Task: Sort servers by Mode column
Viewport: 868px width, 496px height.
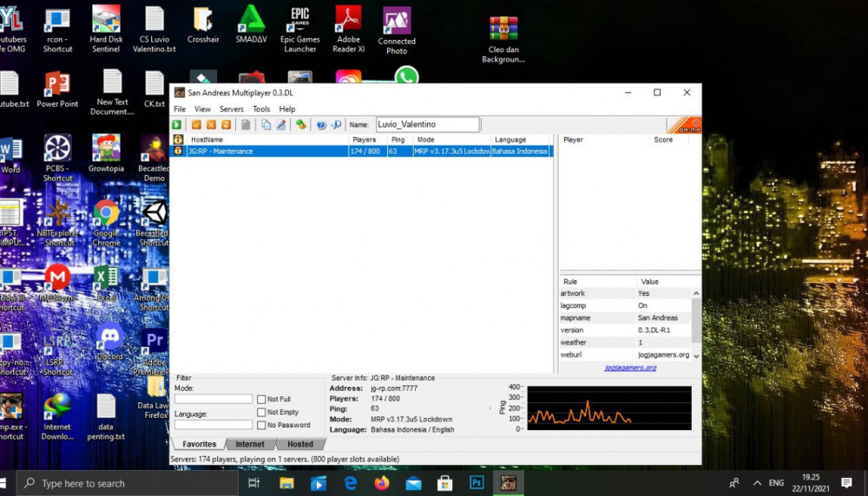Action: coord(451,140)
